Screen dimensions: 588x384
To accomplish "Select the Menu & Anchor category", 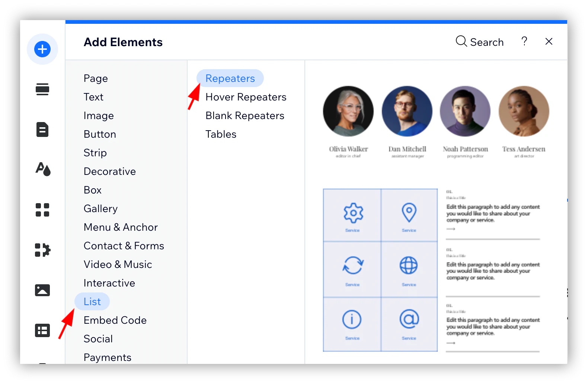I will point(121,227).
